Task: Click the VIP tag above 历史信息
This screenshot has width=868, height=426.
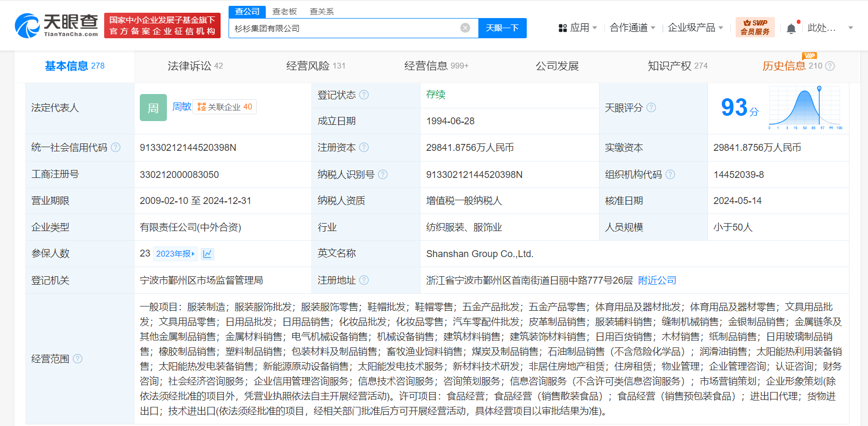Action: coord(810,56)
